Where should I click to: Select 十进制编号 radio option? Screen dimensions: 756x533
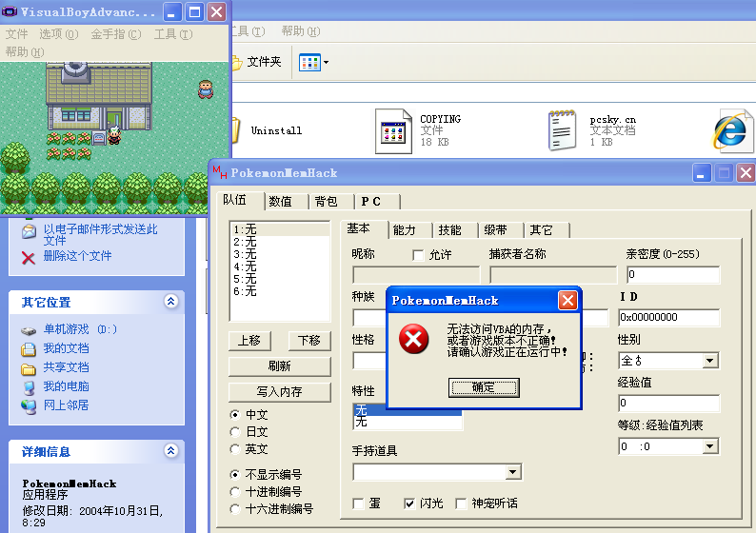235,492
